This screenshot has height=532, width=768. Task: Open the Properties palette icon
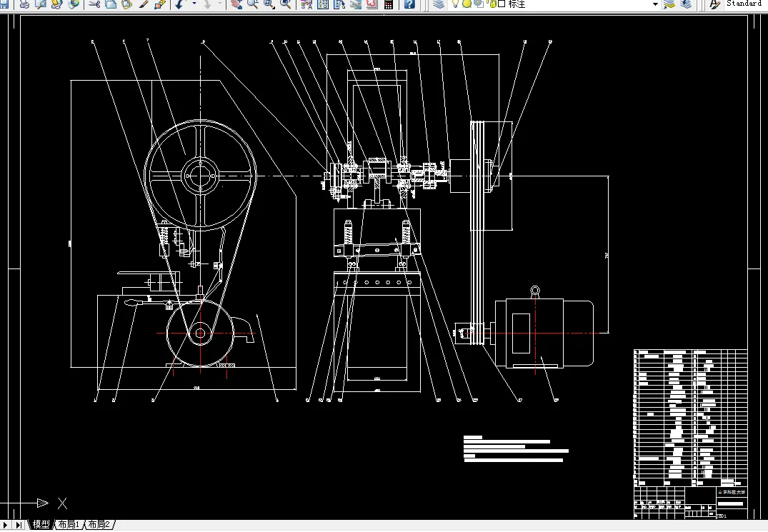[x=306, y=4]
